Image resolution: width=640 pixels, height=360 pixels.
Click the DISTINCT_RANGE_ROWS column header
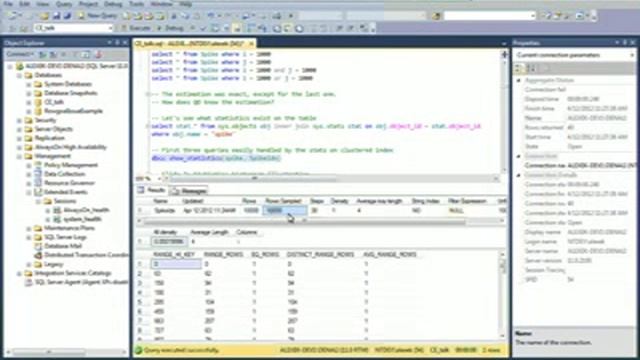(320, 254)
